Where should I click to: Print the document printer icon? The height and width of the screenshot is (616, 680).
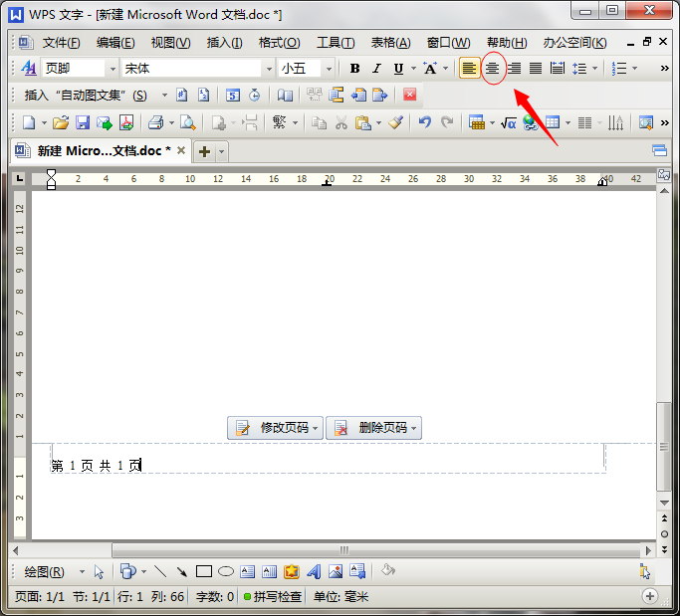[156, 123]
